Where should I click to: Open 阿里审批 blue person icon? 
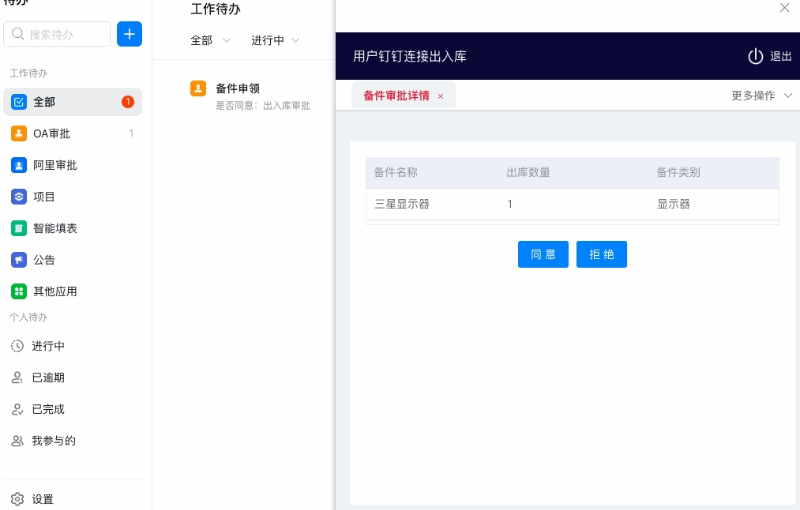19,165
